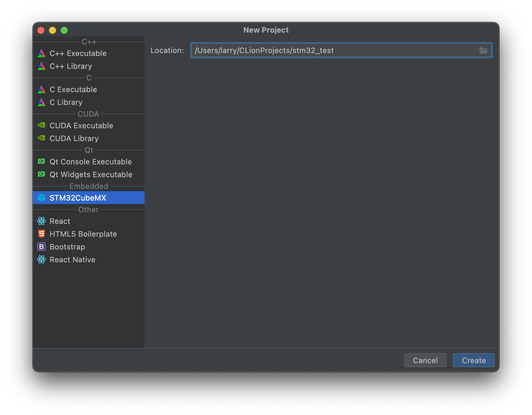
Task: Select the CUDA Library project type
Action: point(74,138)
